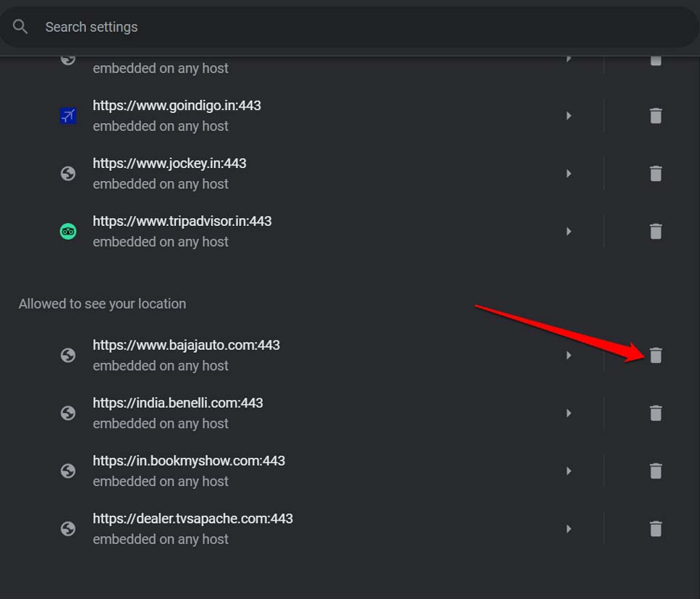Delete goindigo.in location permission
The image size is (700, 599).
tap(655, 116)
